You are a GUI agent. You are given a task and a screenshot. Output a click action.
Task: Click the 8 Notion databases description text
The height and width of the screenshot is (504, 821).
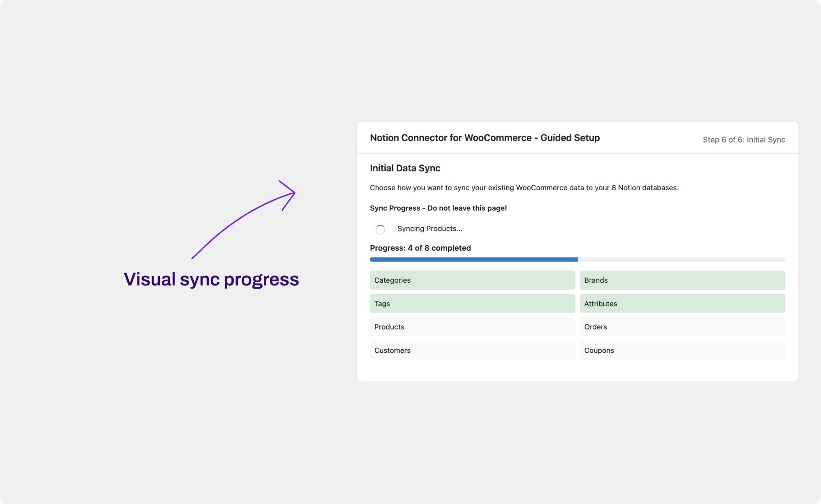click(524, 187)
